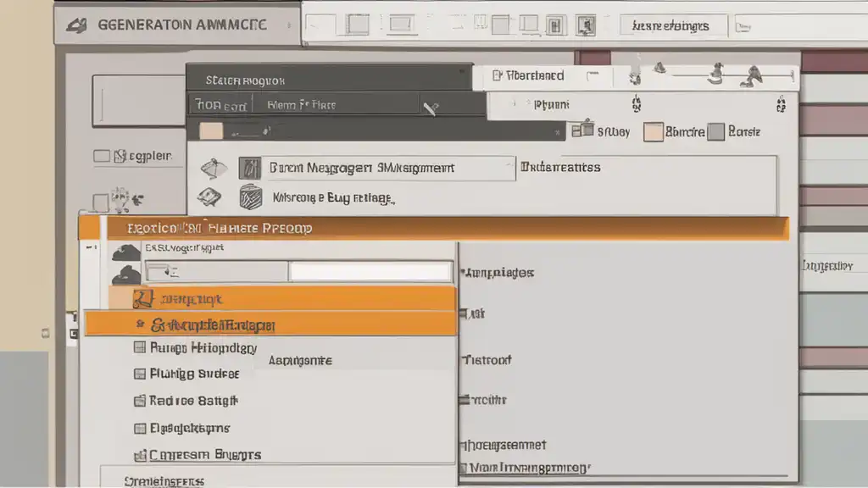Click the 'Srneleinsεεns' button at bottom

pos(164,481)
